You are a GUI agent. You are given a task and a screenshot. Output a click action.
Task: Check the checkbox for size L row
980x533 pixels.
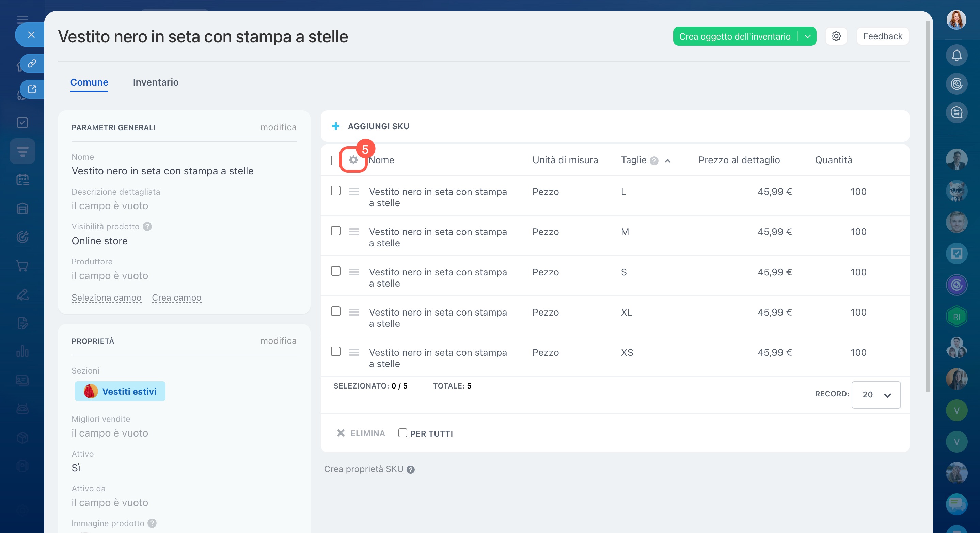tap(335, 191)
